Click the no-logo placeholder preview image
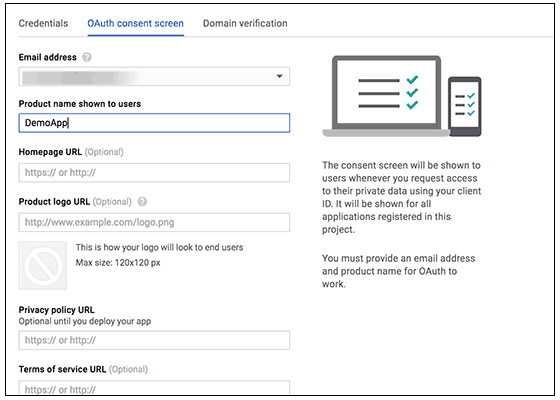This screenshot has width=560, height=400. coord(43,265)
